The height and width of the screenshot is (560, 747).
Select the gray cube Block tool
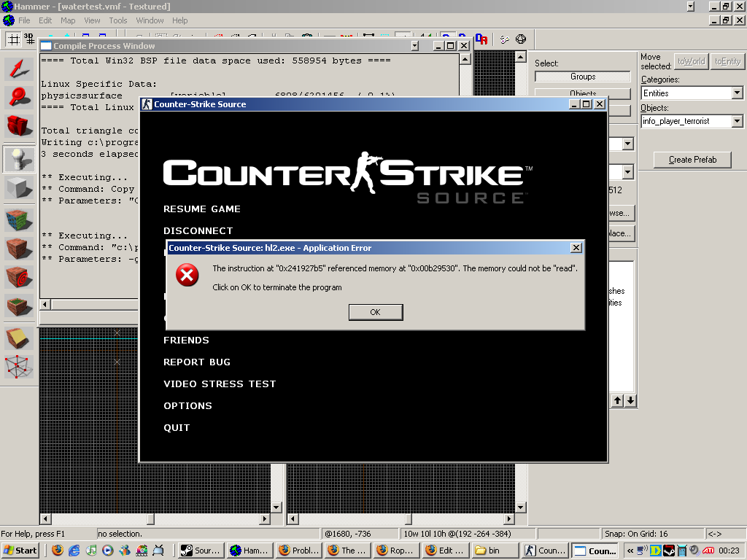pos(19,187)
